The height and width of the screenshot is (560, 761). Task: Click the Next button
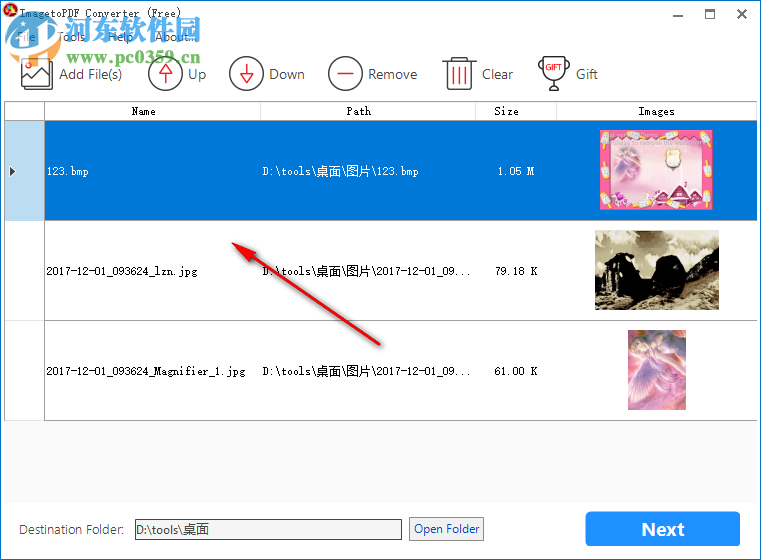pos(662,529)
